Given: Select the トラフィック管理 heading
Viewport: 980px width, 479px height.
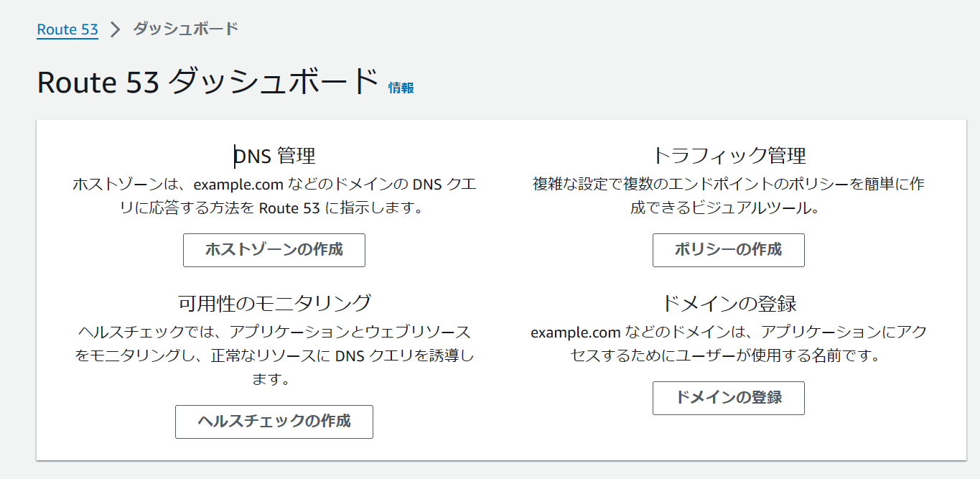Looking at the screenshot, I should click(x=729, y=156).
